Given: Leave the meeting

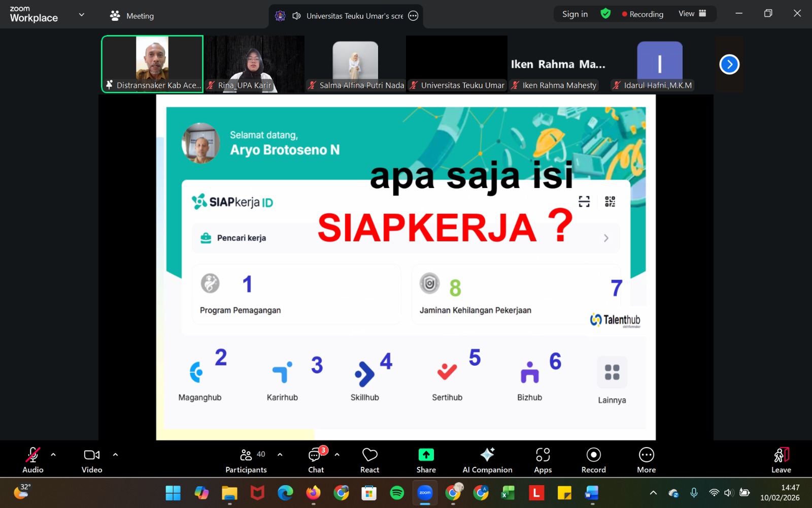Looking at the screenshot, I should click(781, 460).
